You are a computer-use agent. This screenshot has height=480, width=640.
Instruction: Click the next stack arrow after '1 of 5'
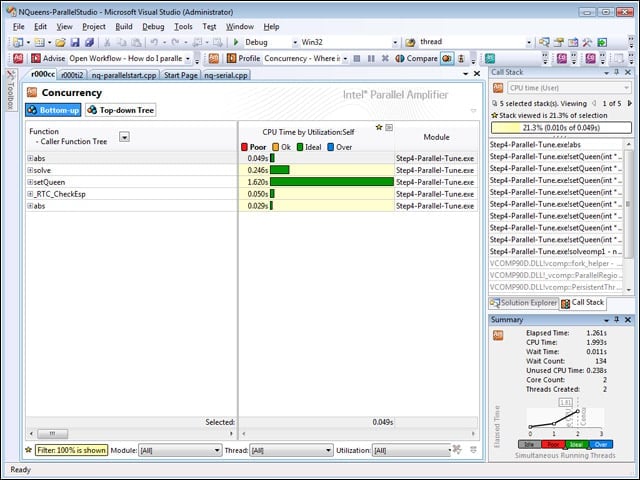tap(629, 104)
